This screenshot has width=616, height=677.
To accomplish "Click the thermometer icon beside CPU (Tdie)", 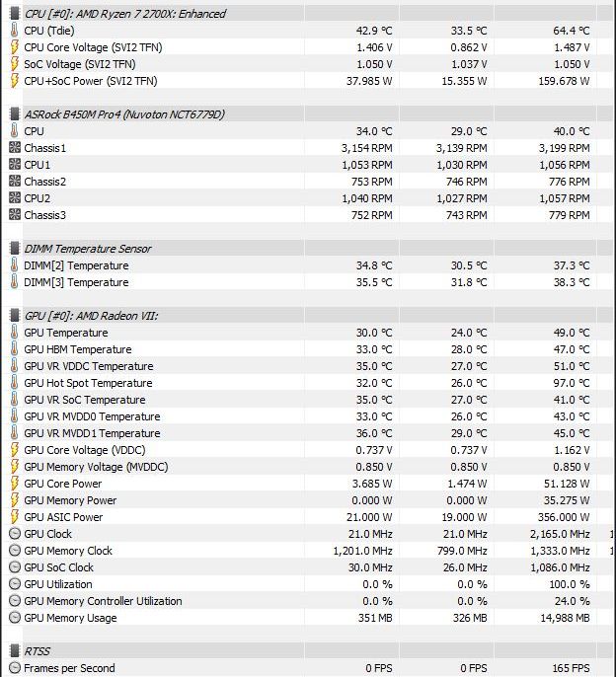I will point(14,31).
